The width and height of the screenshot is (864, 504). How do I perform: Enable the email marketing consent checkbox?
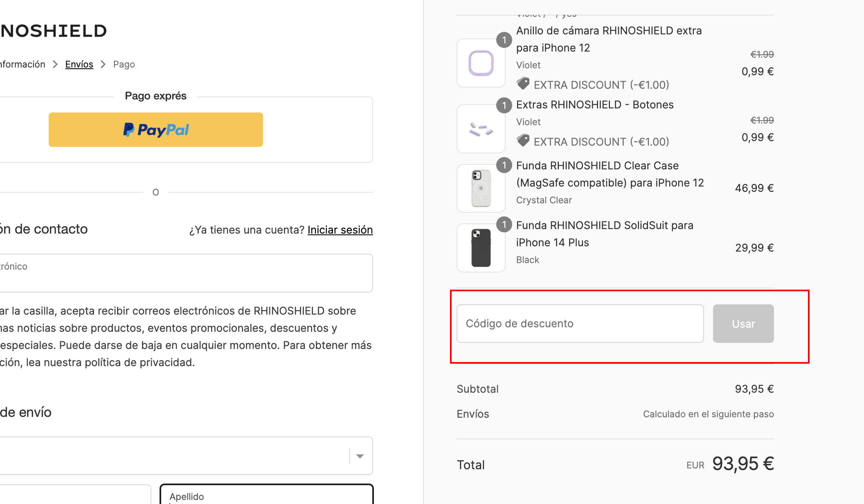pos(2,311)
